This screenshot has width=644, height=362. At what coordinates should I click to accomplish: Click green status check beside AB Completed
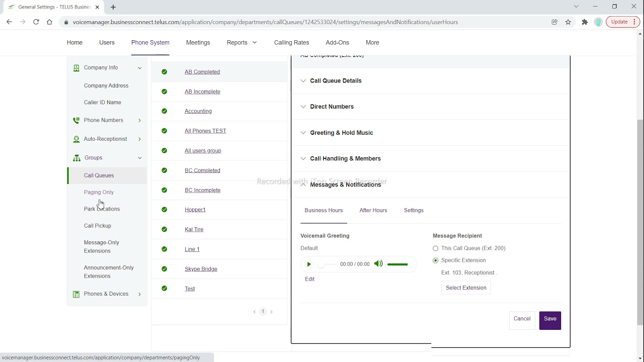coord(164,72)
